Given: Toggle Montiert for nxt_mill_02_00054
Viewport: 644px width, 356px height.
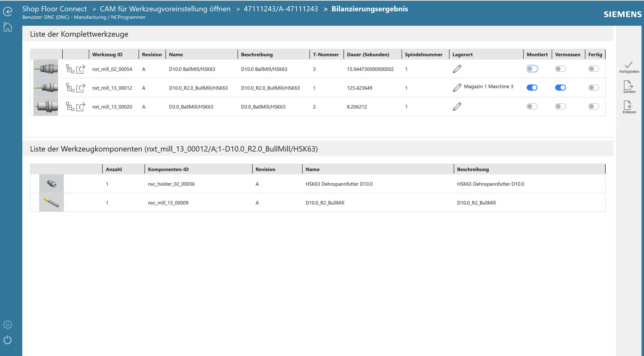Looking at the screenshot, I should (532, 69).
